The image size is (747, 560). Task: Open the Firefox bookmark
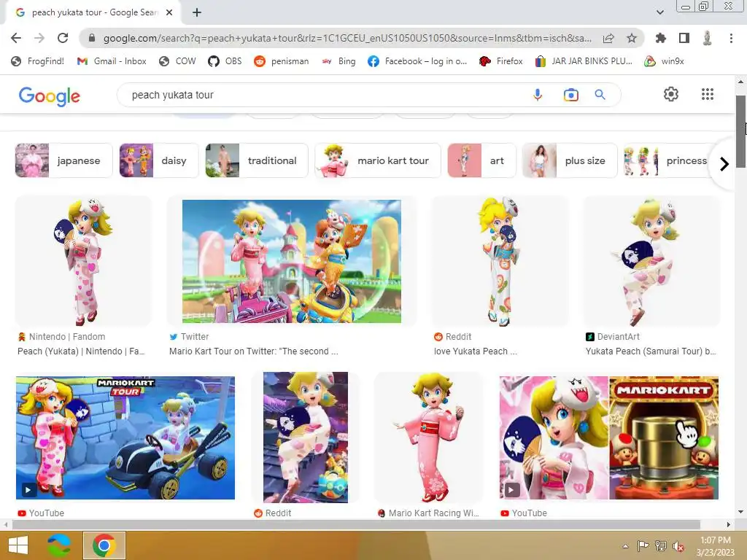[500, 61]
